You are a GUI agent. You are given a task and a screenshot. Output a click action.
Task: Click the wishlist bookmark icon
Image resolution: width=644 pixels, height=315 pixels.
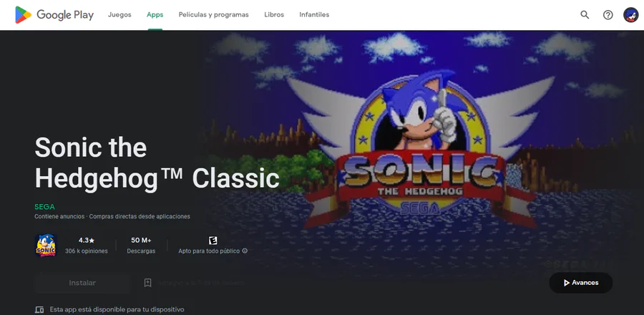148,283
